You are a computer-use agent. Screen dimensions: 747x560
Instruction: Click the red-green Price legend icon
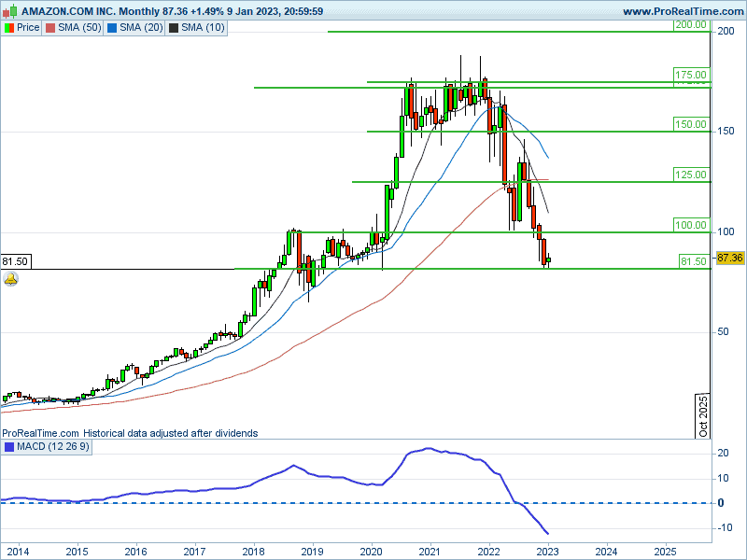tap(9, 28)
